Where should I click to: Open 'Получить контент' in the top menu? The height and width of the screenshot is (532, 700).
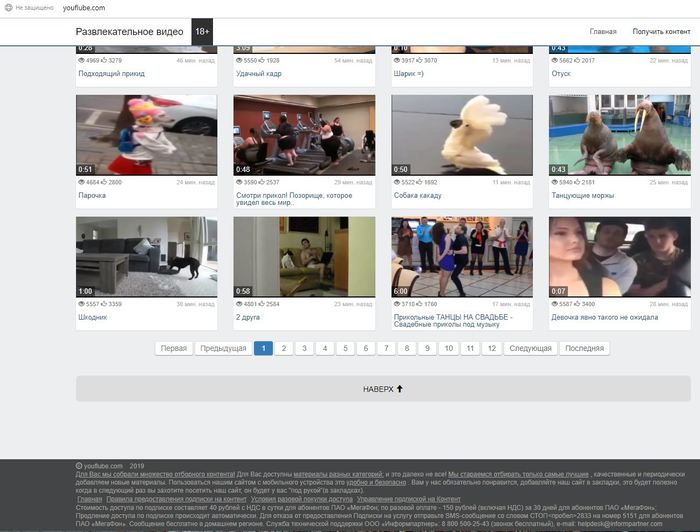coord(661,32)
